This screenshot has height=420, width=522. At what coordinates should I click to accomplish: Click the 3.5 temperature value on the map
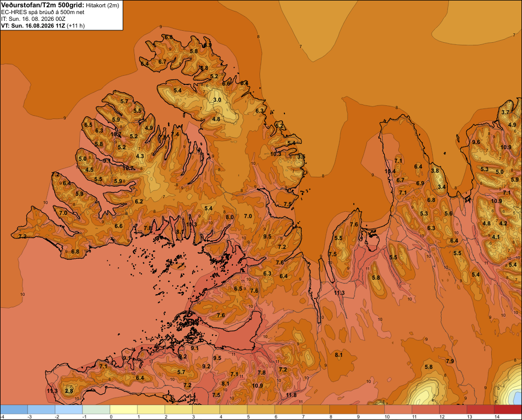[301, 157]
